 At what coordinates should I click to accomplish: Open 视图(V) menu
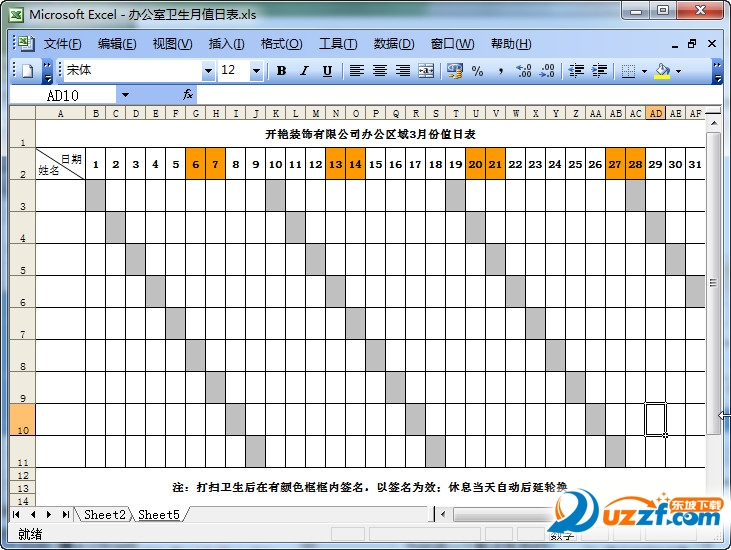172,44
